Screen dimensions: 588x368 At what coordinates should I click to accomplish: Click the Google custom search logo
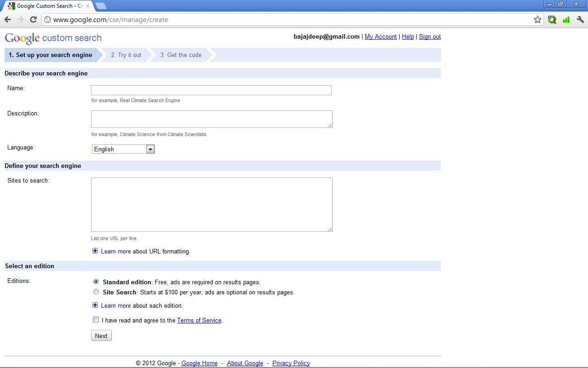click(53, 38)
